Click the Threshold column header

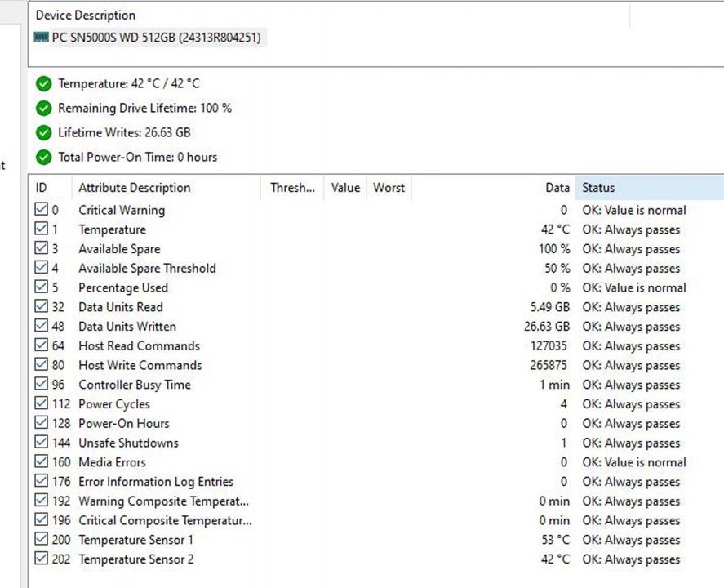click(x=292, y=188)
